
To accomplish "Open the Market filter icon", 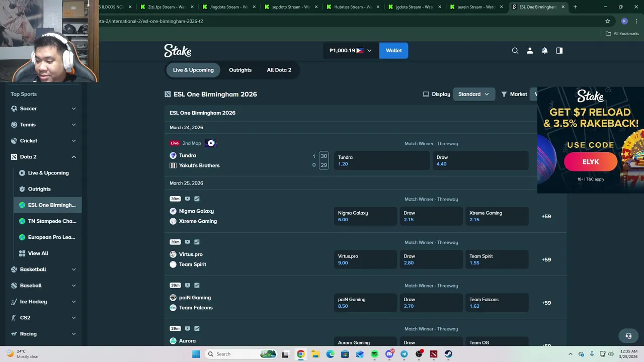I will (x=504, y=94).
